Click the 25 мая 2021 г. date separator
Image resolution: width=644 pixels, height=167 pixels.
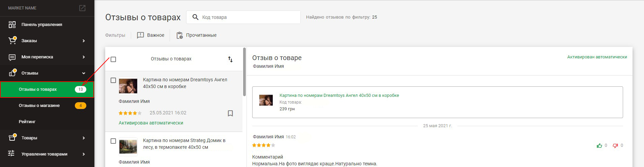click(438, 126)
